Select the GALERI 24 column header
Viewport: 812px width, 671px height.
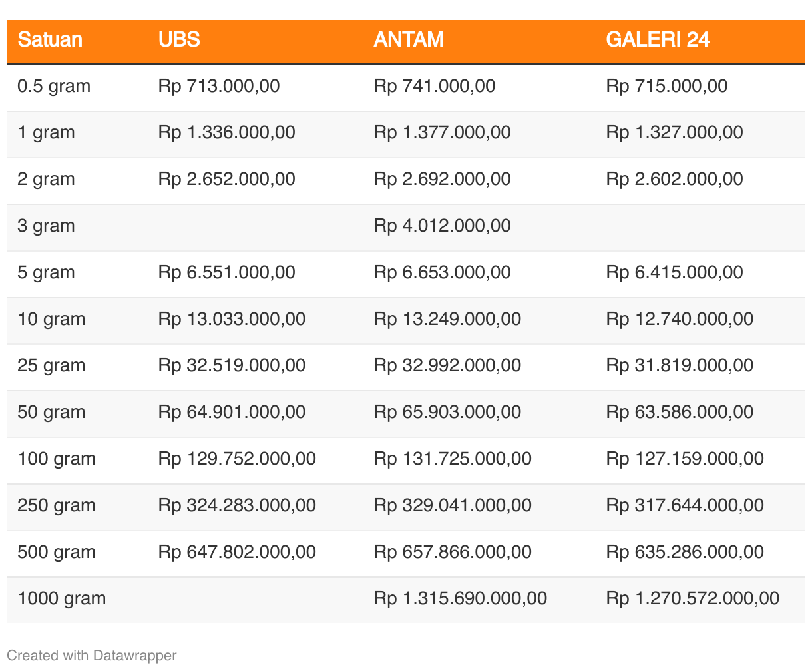pyautogui.click(x=658, y=39)
